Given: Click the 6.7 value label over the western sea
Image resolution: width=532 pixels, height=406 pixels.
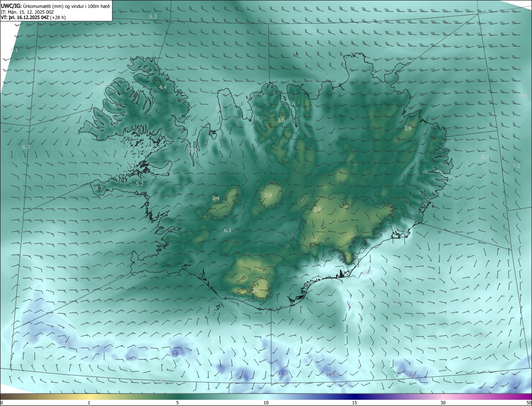Looking at the screenshot, I should click(26, 147).
